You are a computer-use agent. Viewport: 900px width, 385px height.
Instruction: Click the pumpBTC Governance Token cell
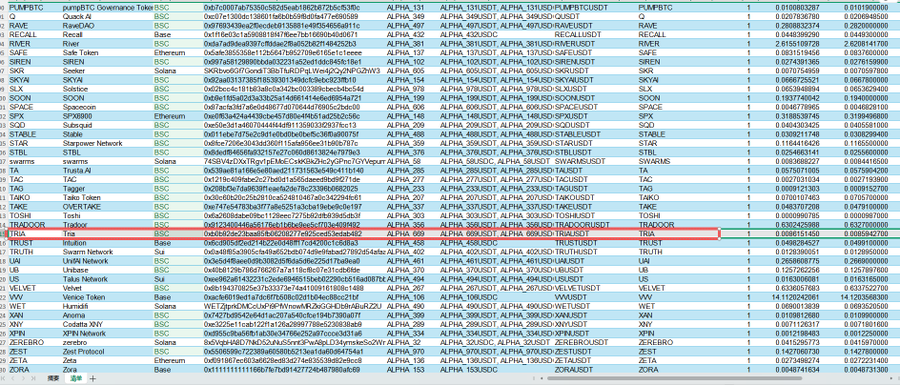(x=107, y=8)
